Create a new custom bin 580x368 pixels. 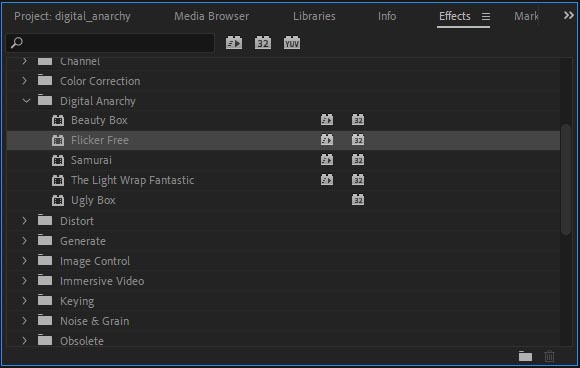pyautogui.click(x=525, y=356)
